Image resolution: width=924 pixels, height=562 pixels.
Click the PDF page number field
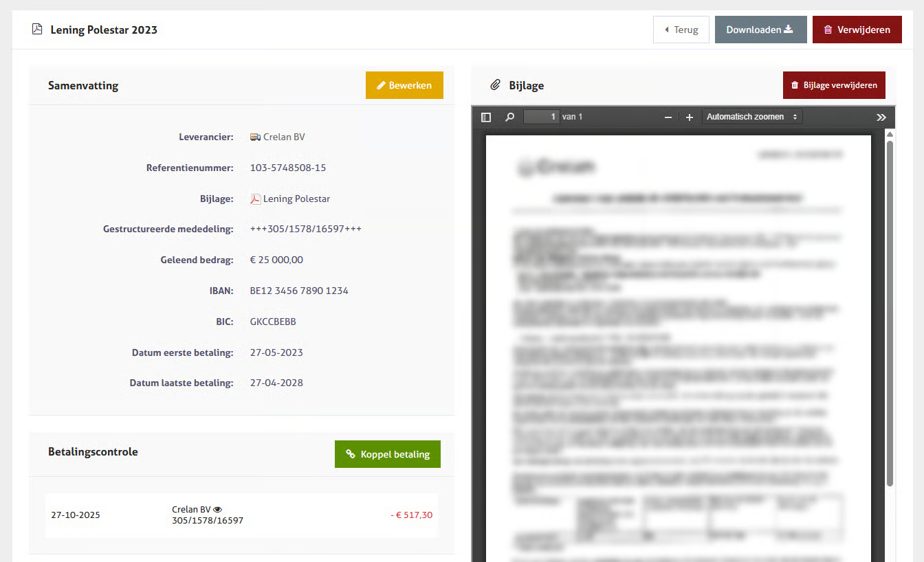point(541,117)
